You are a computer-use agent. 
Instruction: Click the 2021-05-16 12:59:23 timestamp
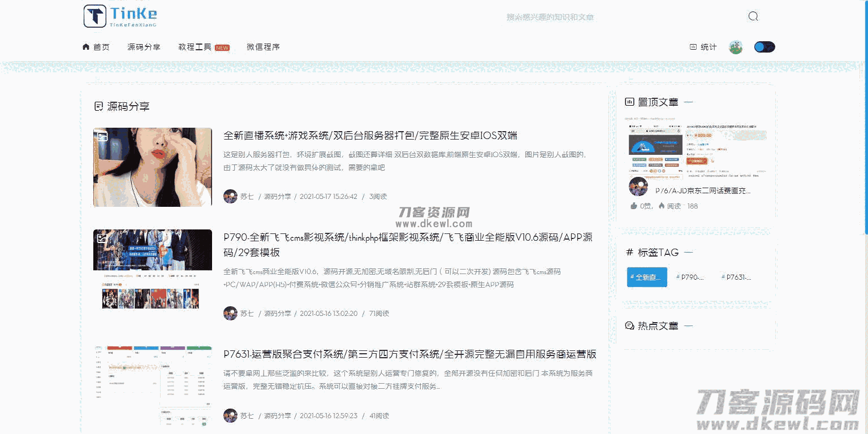(x=329, y=416)
